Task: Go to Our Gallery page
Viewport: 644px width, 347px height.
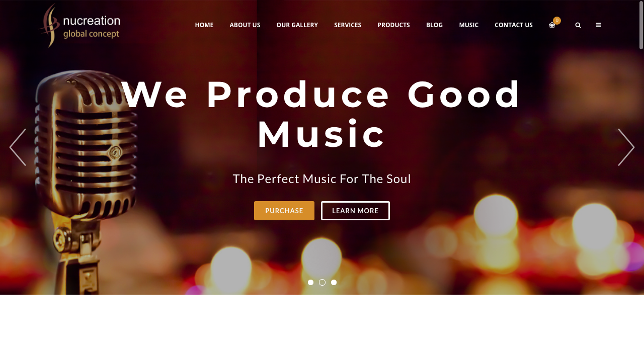Action: [297, 25]
